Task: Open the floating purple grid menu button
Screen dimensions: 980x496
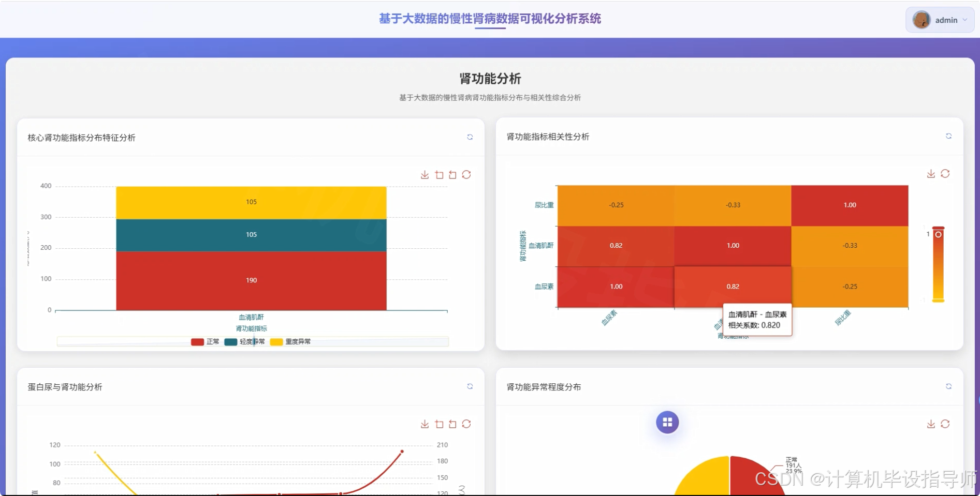Action: pos(667,422)
